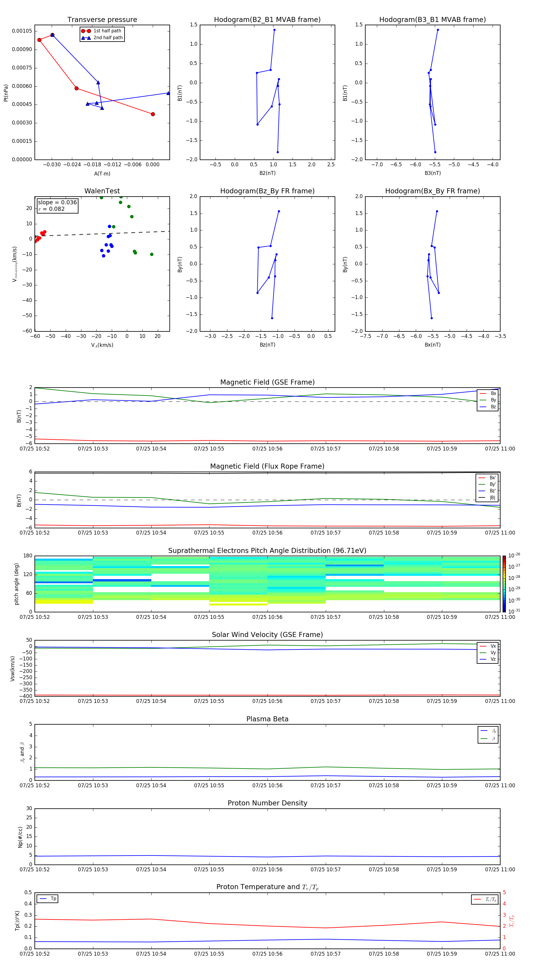Screen dimensions: 535x980
Task: Click the 10^-31 colorbar tick label
Action: click(x=514, y=611)
